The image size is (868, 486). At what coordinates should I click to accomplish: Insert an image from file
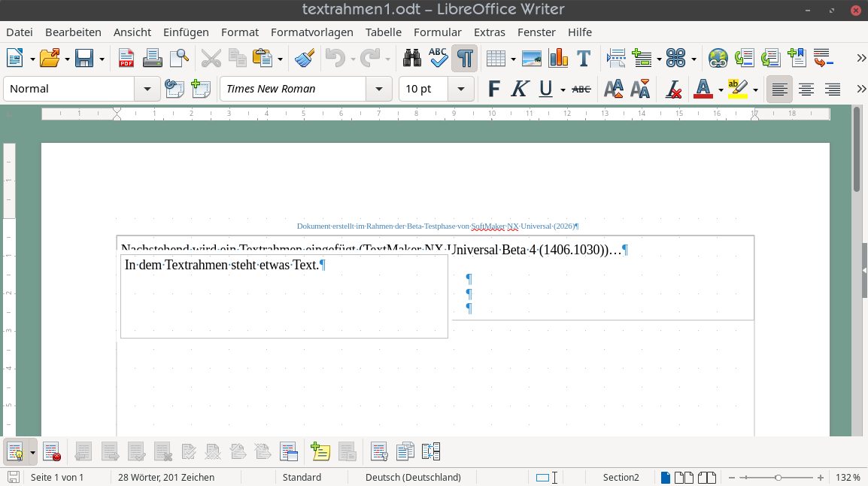click(x=532, y=58)
